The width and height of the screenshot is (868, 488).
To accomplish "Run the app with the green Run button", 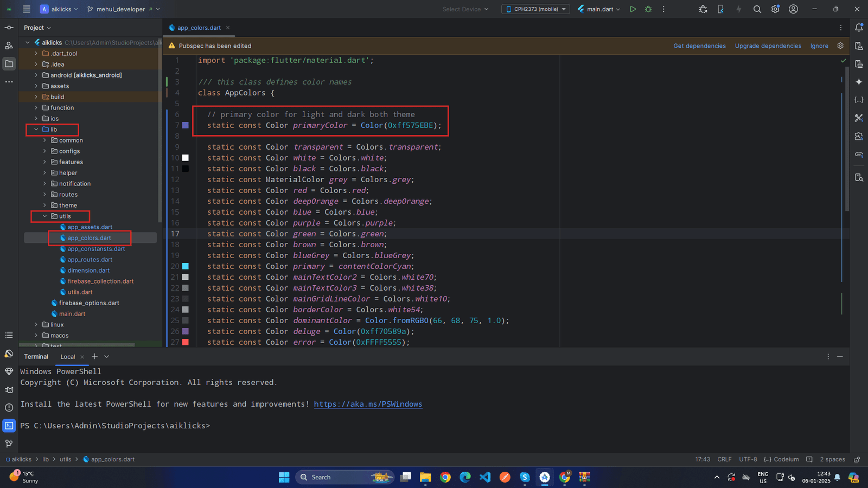I will [633, 9].
